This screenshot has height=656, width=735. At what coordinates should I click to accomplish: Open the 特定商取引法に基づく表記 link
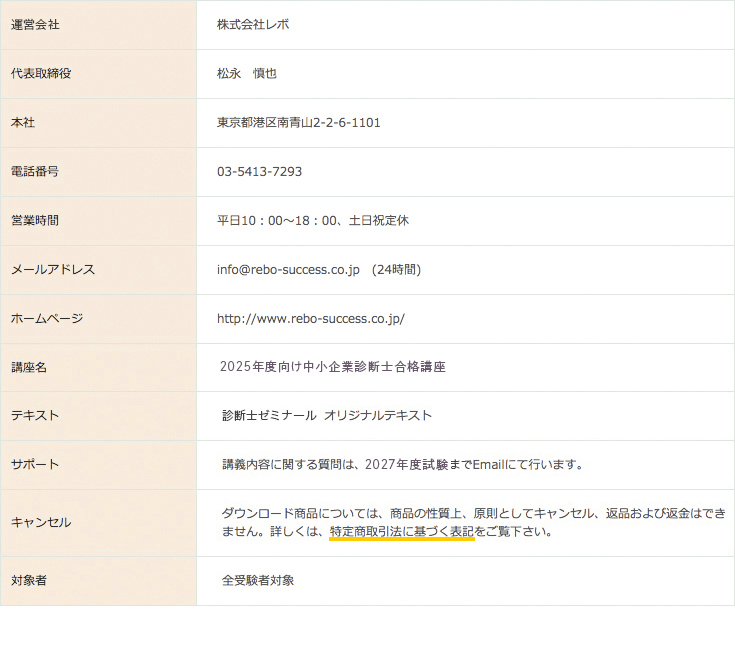pos(402,531)
